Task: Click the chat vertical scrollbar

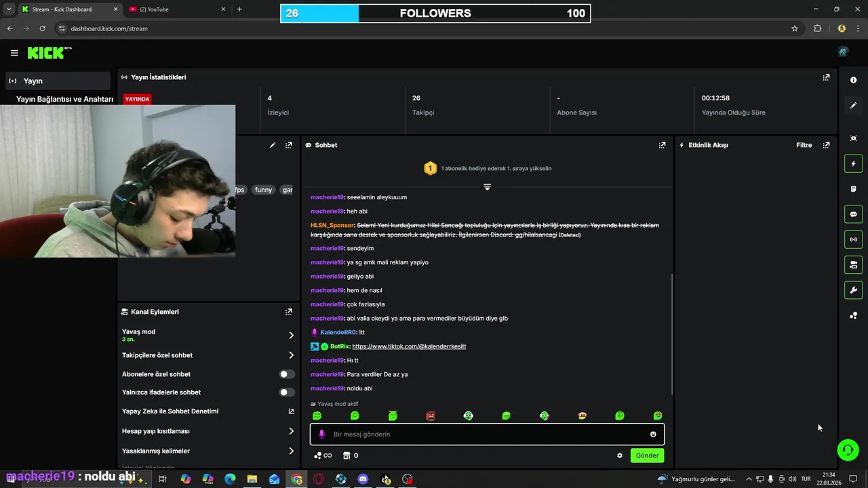Action: tap(672, 335)
